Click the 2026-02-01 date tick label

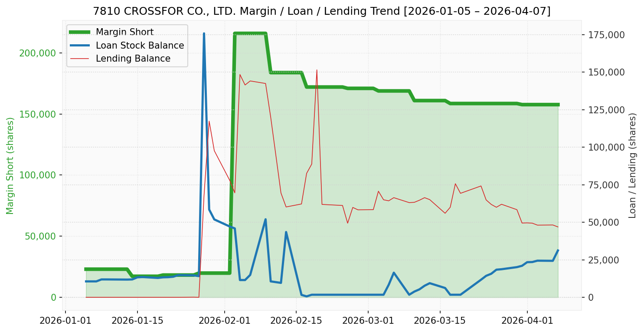(x=224, y=321)
